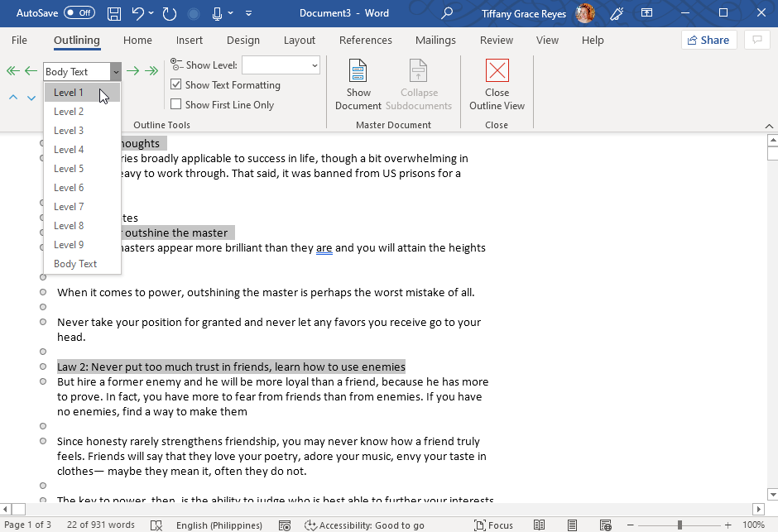Open Accessibility: Good to go checker
This screenshot has width=778, height=532.
coord(364,525)
